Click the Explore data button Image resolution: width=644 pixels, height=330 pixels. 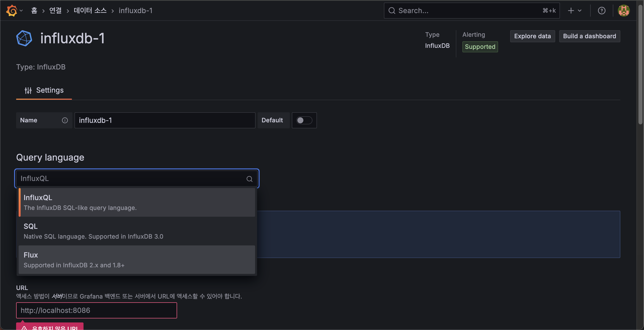click(x=532, y=36)
